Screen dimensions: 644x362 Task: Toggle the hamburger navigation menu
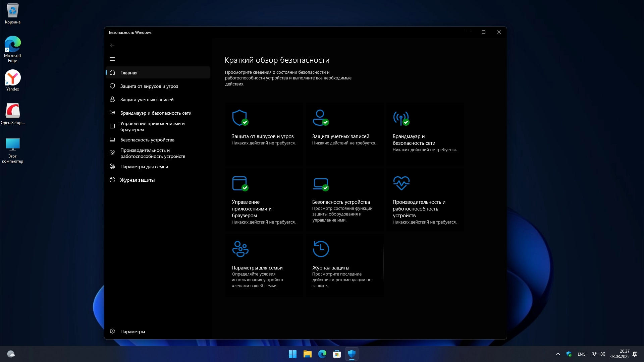112,59
